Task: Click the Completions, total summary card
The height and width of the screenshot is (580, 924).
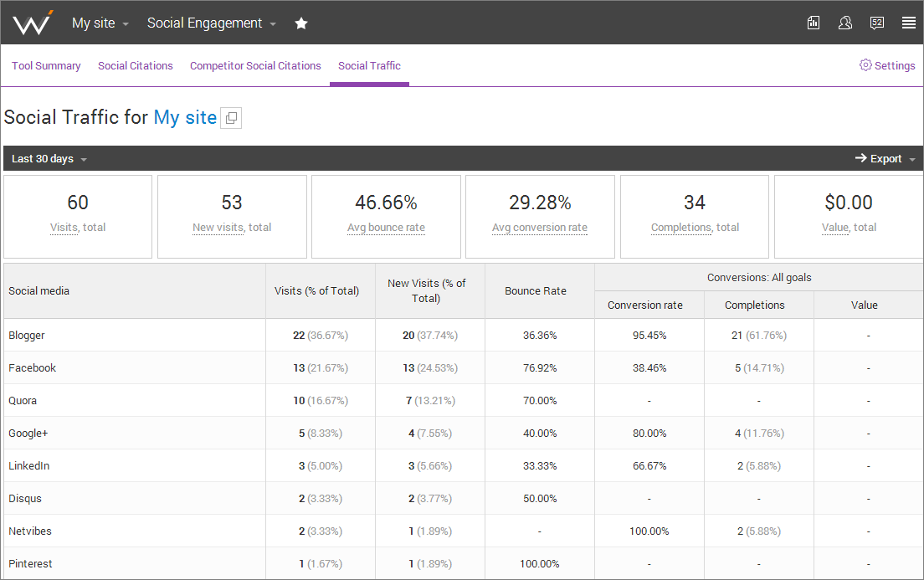Action: [x=695, y=216]
